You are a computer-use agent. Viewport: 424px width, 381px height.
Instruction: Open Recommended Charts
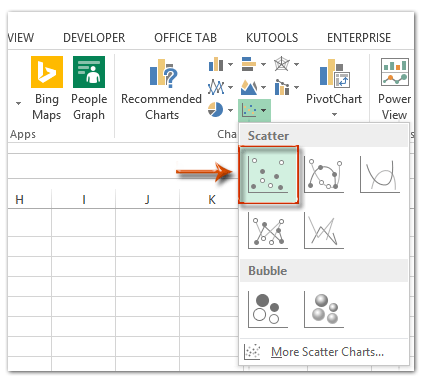coord(162,90)
